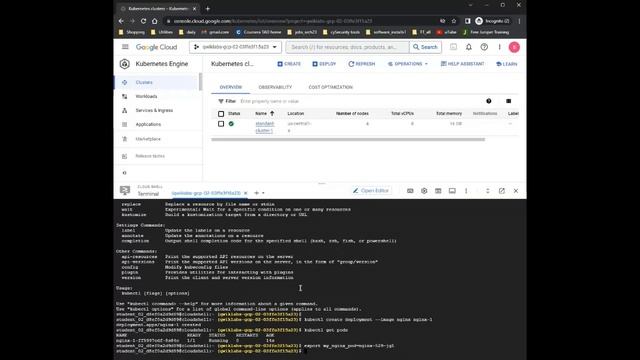
Task: Reload the browser page
Action: click(143, 21)
